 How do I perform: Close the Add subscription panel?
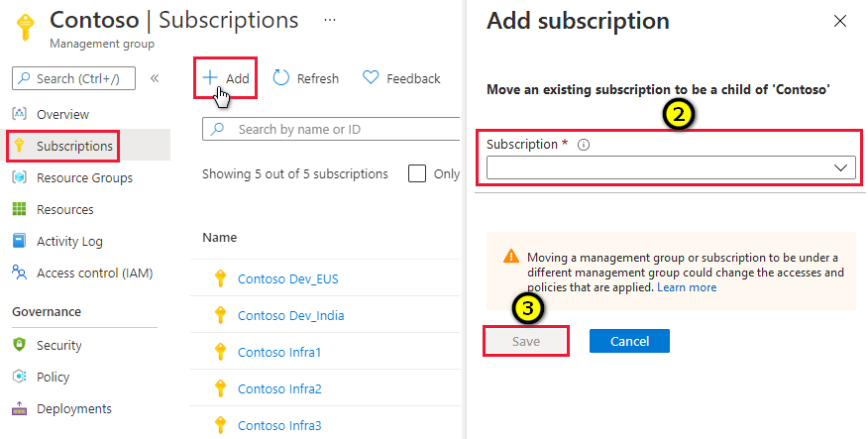(x=840, y=21)
